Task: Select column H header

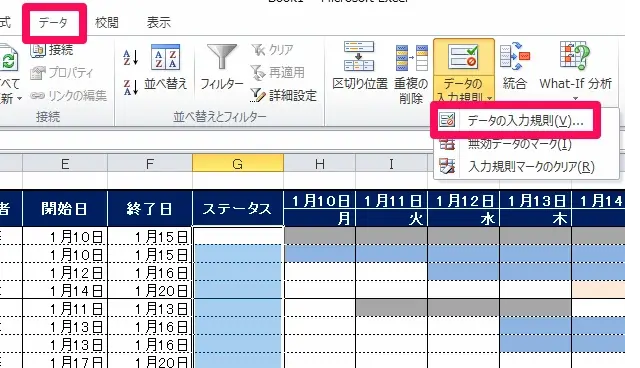Action: 320,164
